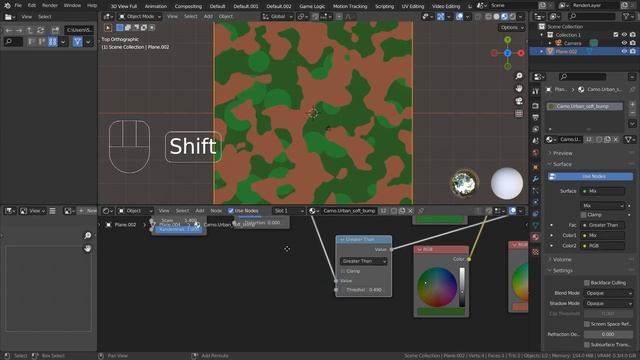Switch to the Scripting workspace tab

point(384,7)
